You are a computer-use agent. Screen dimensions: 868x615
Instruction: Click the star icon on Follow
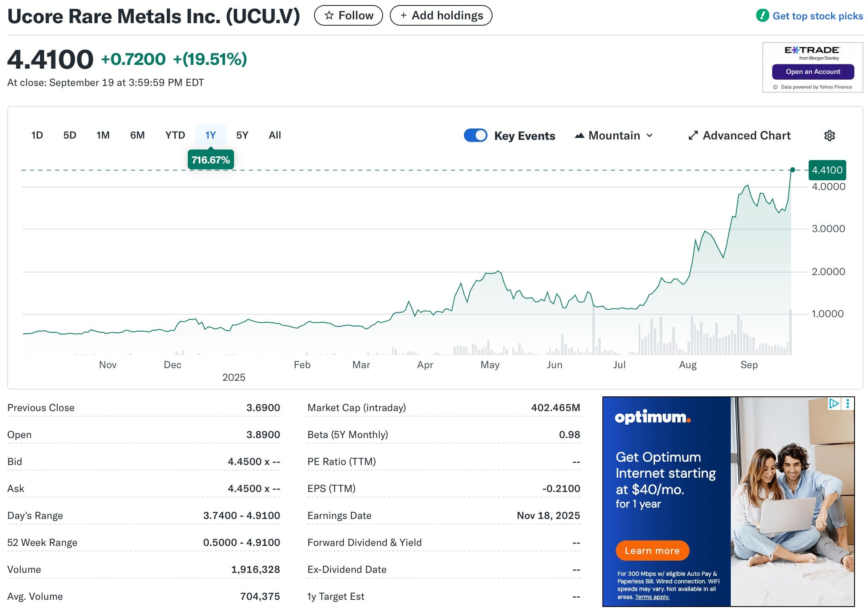pyautogui.click(x=329, y=16)
